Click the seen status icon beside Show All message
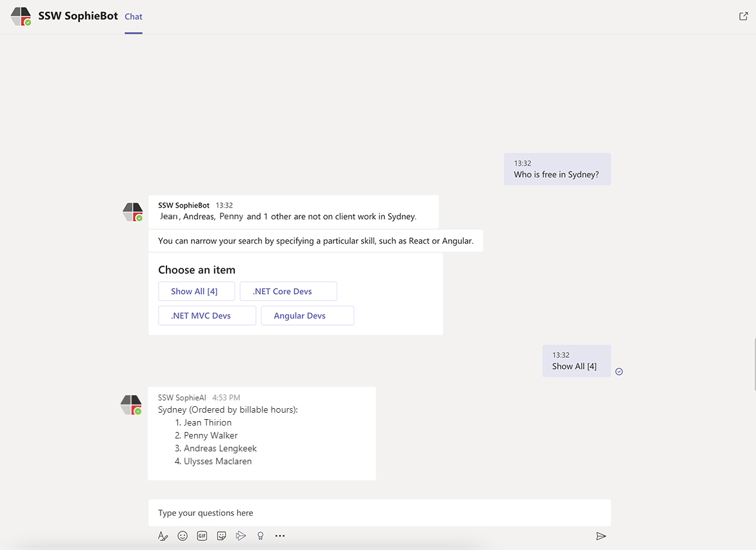756x550 pixels. [619, 371]
